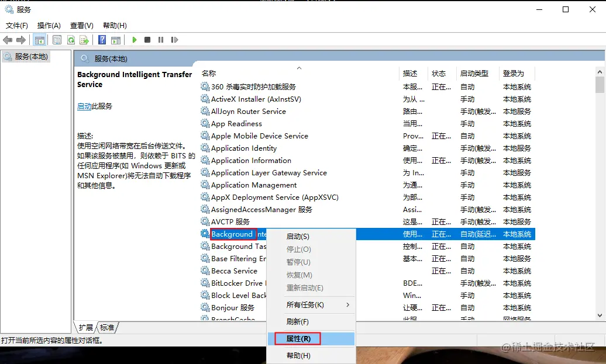Toggle the action pane visibility icon
This screenshot has height=364, width=606.
coord(116,40)
